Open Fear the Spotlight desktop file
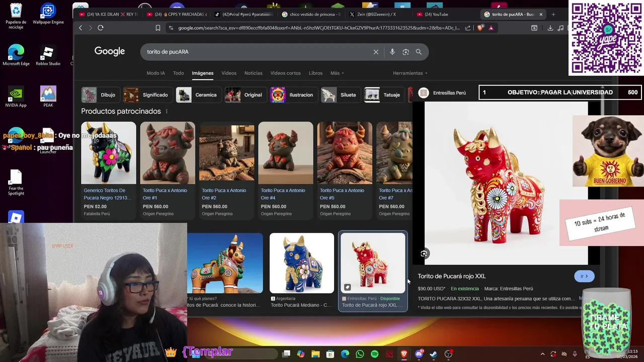This screenshot has height=362, width=644. pos(16,183)
